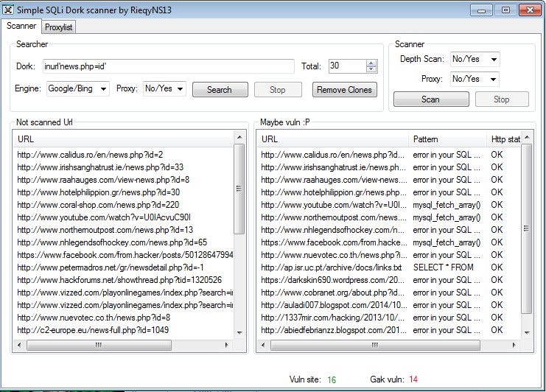
Task: Click mysql_fetch_array() pattern in northernoutpost row
Action: coord(447,217)
